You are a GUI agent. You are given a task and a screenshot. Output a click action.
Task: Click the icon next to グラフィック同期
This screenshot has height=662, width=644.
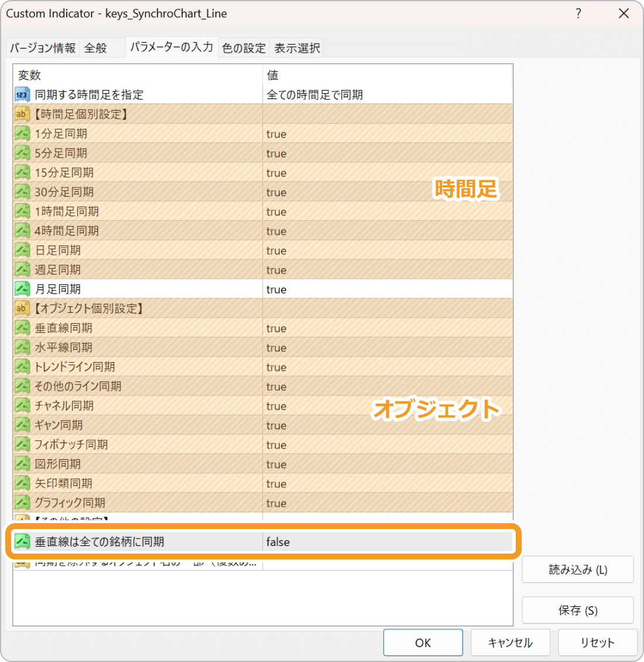pos(22,503)
